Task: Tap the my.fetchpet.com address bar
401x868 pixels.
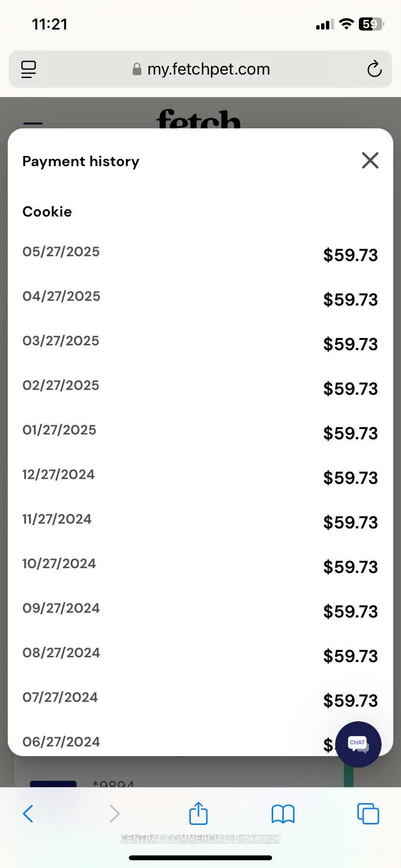Action: [x=200, y=69]
